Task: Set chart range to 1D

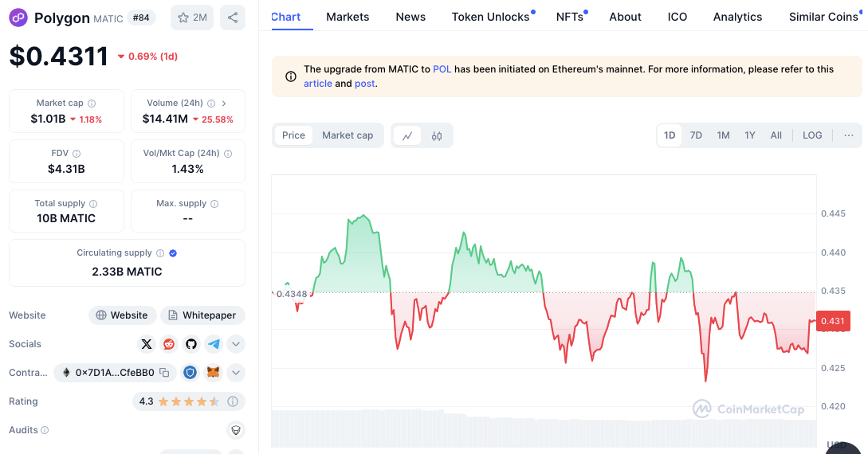Action: 670,135
